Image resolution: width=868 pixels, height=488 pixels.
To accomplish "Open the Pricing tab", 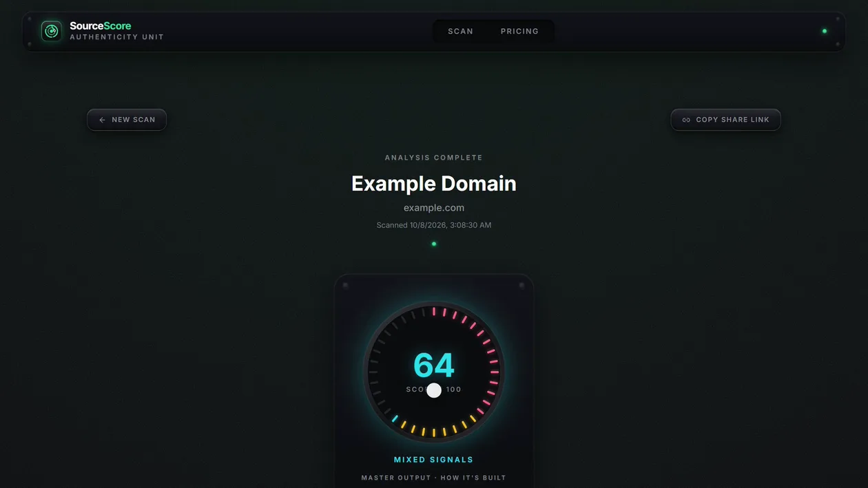I will pos(519,31).
